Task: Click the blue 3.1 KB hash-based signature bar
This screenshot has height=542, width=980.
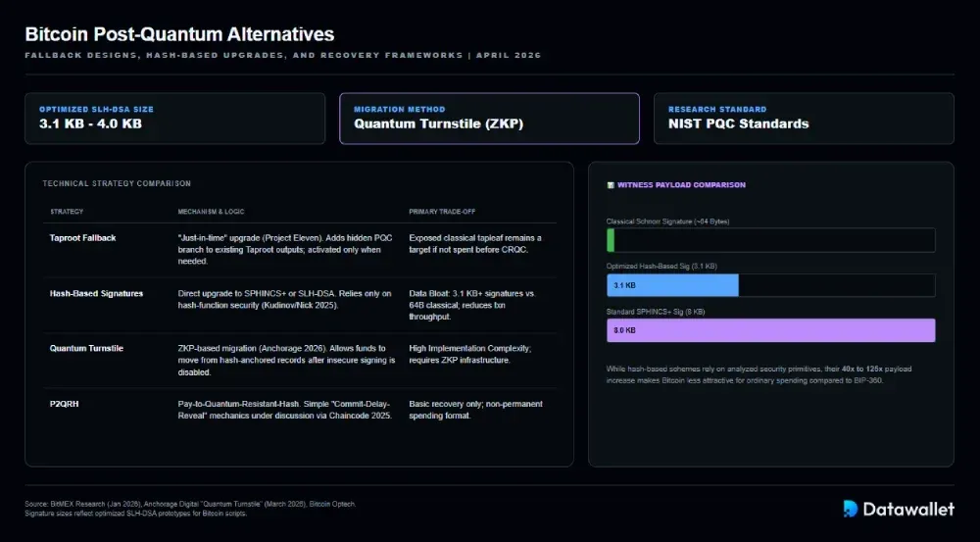Action: pyautogui.click(x=672, y=285)
